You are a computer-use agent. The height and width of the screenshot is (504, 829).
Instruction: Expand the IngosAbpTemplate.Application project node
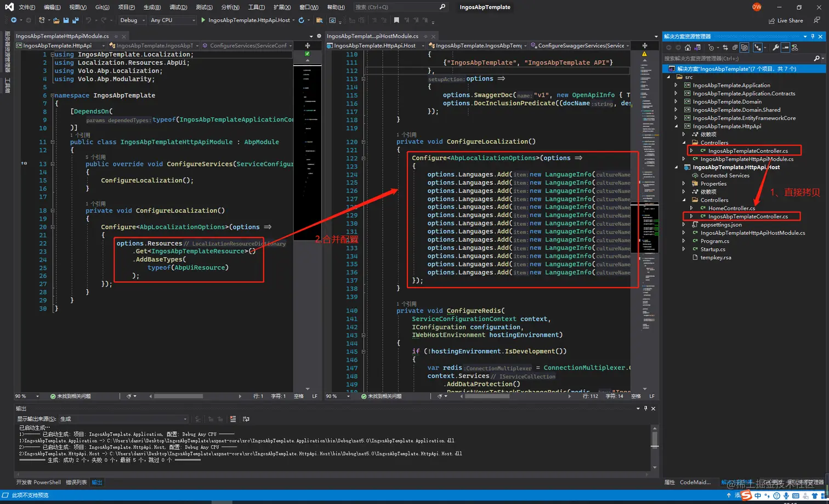(676, 85)
